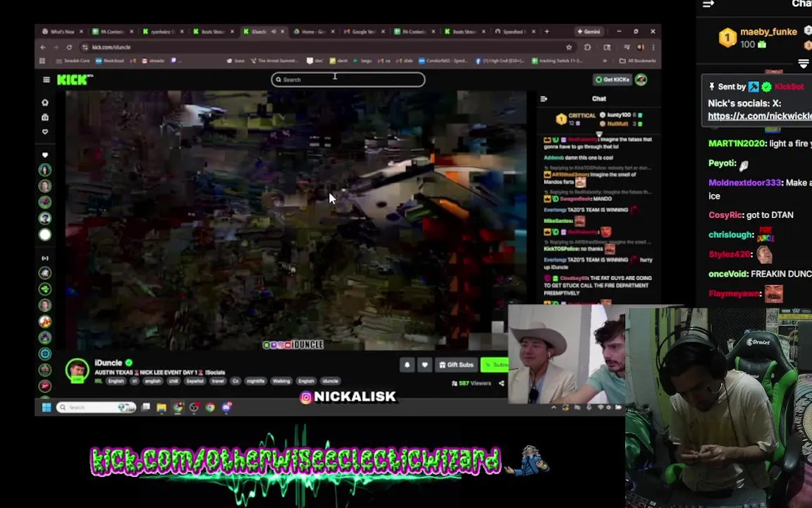Click the green Subscribe button
The height and width of the screenshot is (508, 812).
[495, 365]
